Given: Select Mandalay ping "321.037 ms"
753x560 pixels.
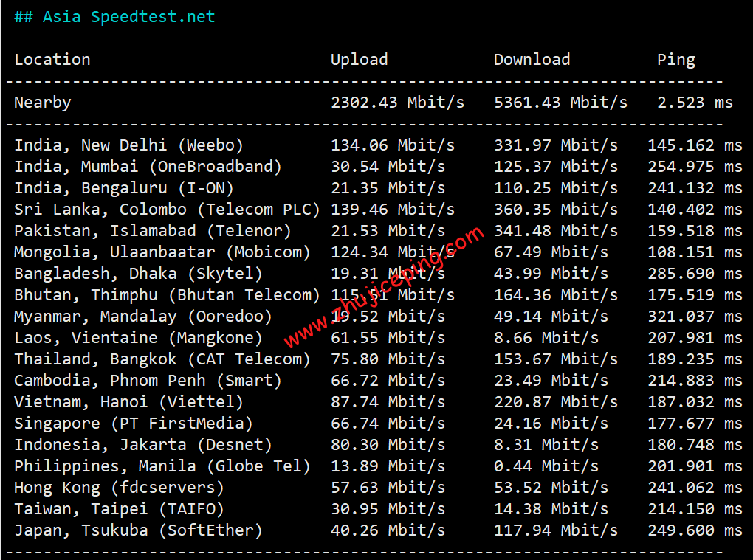Looking at the screenshot, I should coord(695,317).
